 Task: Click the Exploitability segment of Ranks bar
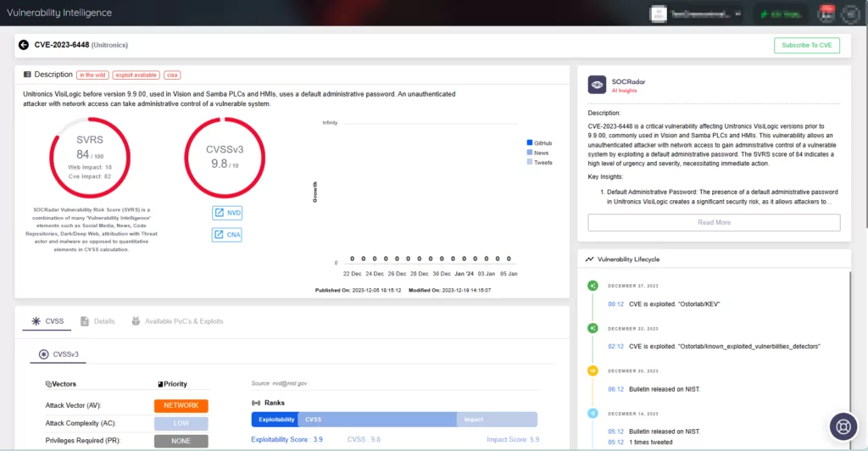click(x=275, y=420)
